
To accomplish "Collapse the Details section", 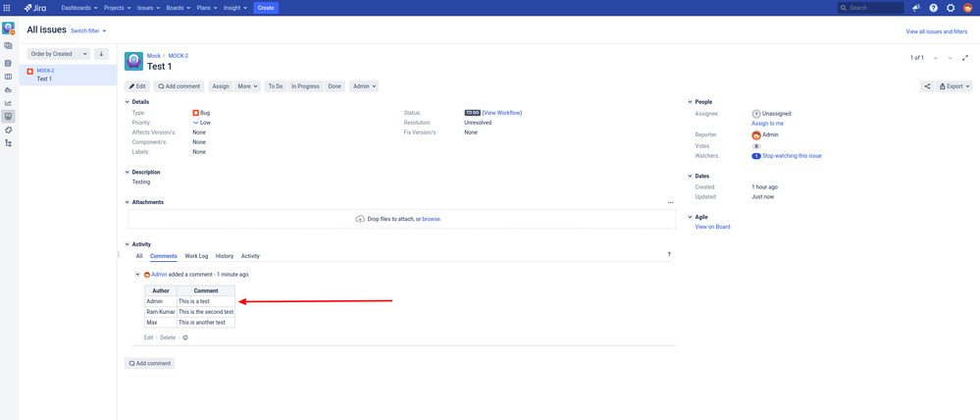I will pos(128,102).
